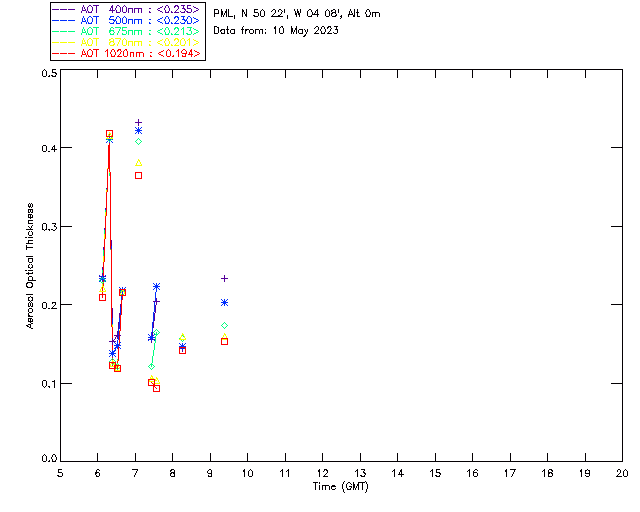Click the x-axis tick label 19
The image size is (640, 512).
(x=585, y=473)
